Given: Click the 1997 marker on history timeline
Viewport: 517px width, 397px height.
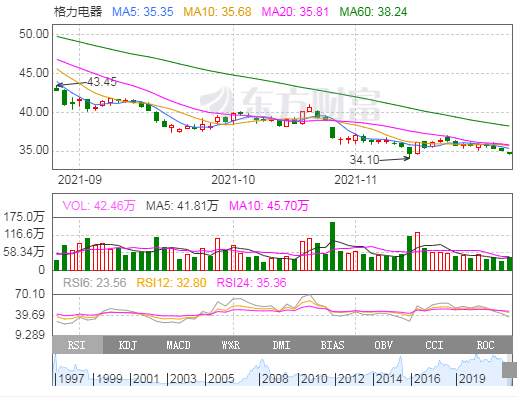Looking at the screenshot, I should pyautogui.click(x=71, y=379).
